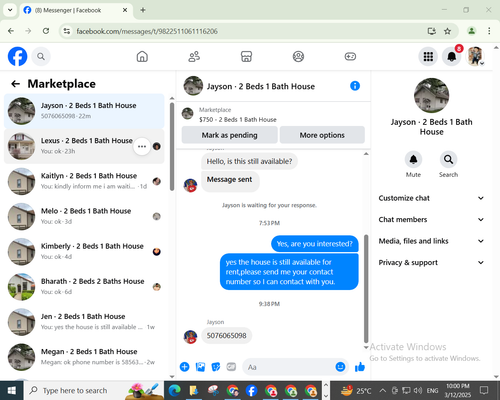Screen dimensions: 500x400
Task: Bookmark this tab with the star icon
Action: 447,31
